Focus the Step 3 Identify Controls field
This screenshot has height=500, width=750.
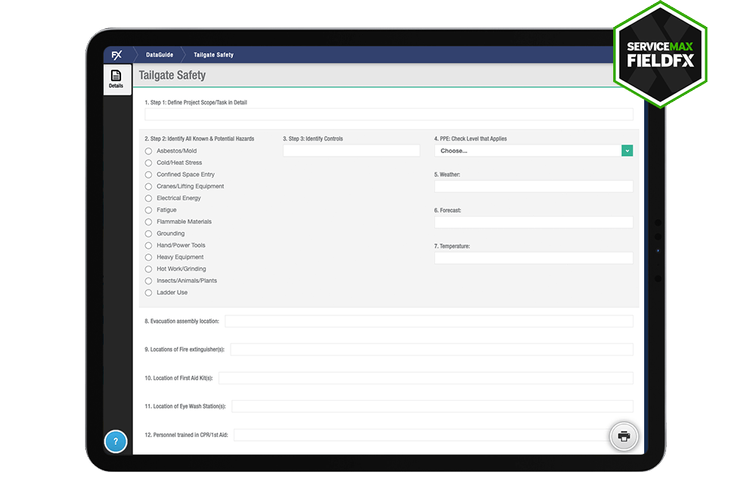point(351,151)
